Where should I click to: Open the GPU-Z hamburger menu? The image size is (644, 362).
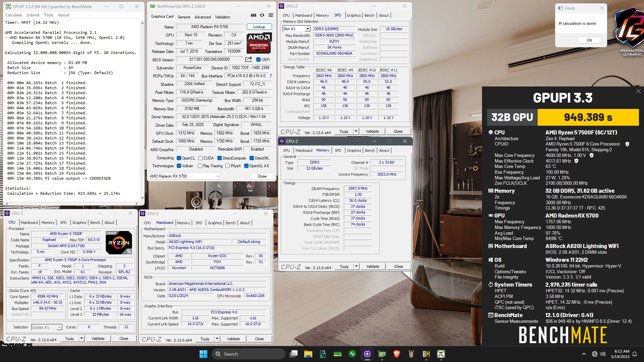click(271, 15)
